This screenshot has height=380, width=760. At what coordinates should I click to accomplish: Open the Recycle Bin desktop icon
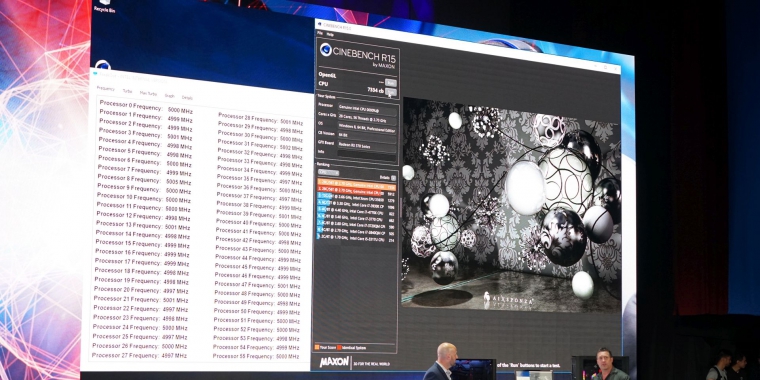tap(104, 5)
